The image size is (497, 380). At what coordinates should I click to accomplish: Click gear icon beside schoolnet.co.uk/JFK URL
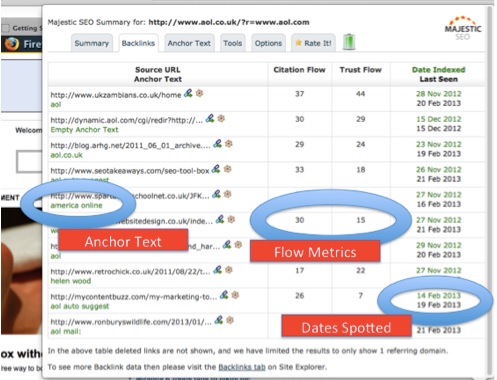(x=228, y=194)
